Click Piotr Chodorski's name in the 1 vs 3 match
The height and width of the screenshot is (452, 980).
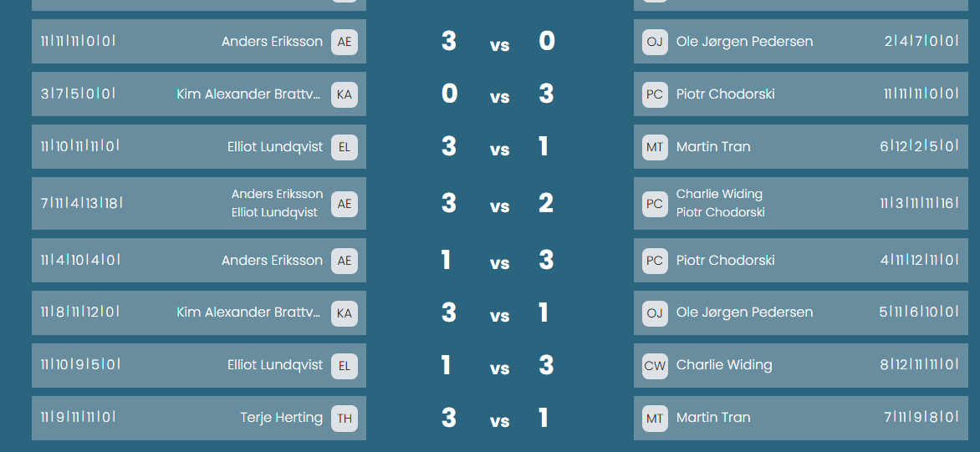click(x=725, y=261)
